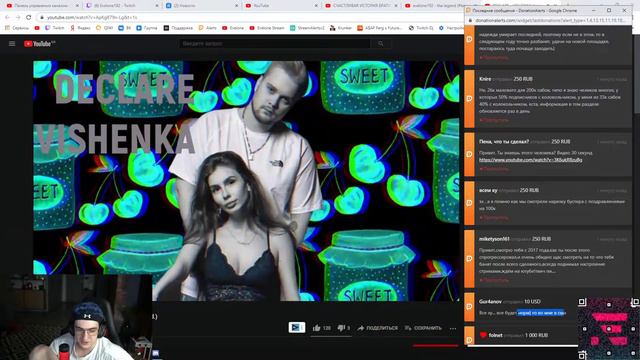Click the Gor4anov donation orange icon
Viewport: 640px width, 360px height.
(x=469, y=307)
